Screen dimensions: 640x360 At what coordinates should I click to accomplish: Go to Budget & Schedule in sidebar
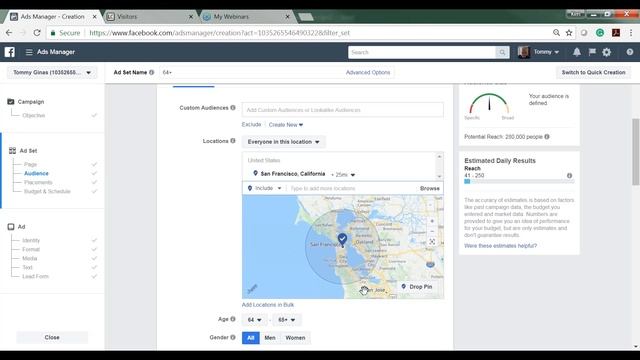point(47,191)
